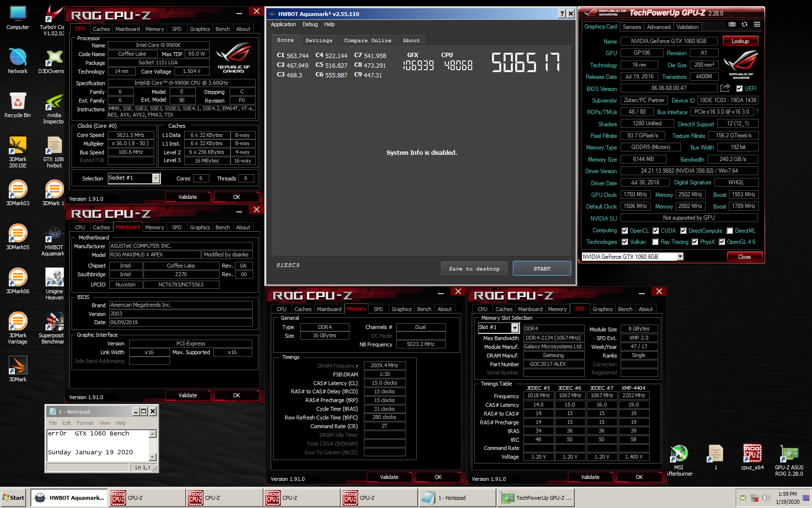Expand the Socket #1 selection dropdown in CPU-Z
Image resolution: width=812 pixels, height=508 pixels.
point(156,179)
